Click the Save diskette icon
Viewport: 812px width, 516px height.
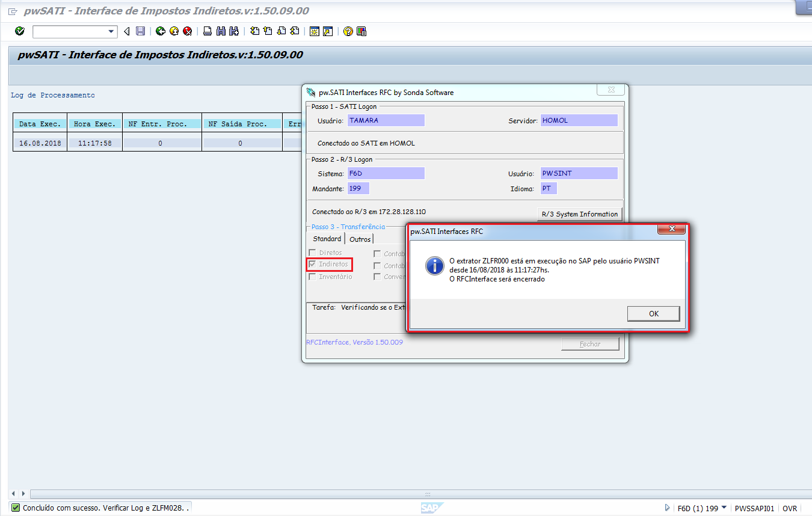coord(140,31)
